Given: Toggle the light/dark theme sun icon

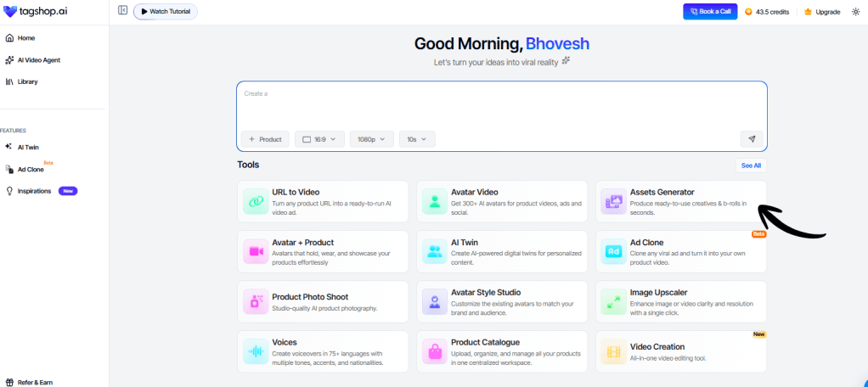Looking at the screenshot, I should (x=855, y=12).
